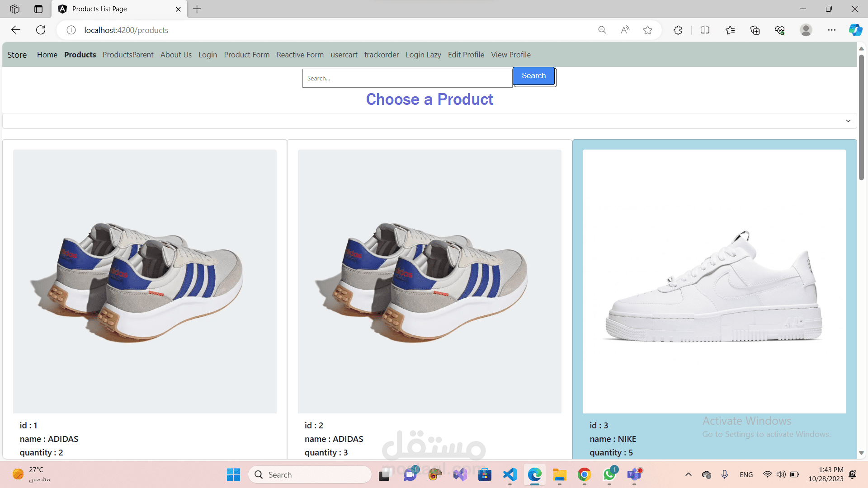Open Google Chrome from taskbar
868x488 pixels.
pyautogui.click(x=585, y=475)
